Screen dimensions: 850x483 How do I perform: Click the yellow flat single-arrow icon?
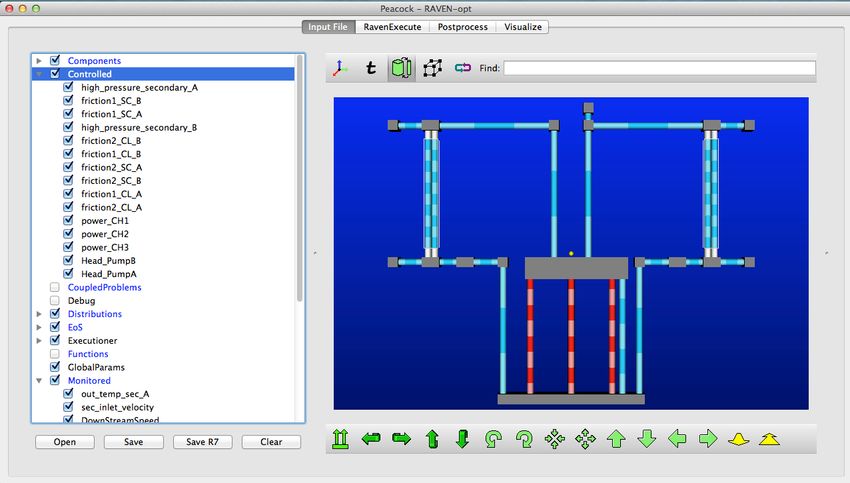[738, 439]
